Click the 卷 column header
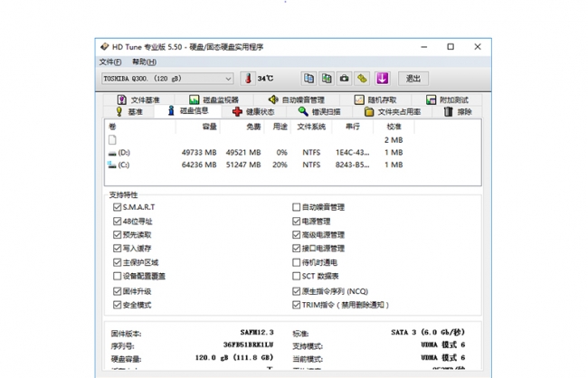 [140, 127]
